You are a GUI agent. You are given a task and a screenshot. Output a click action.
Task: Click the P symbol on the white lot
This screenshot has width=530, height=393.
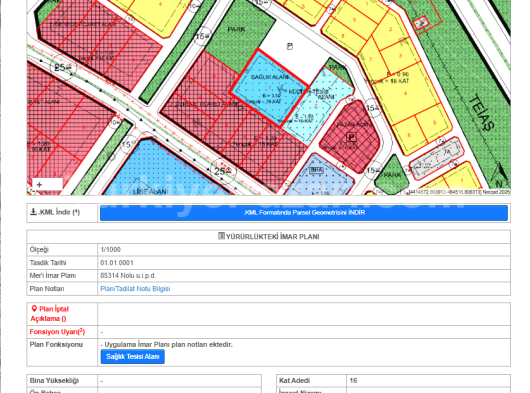pyautogui.click(x=290, y=46)
